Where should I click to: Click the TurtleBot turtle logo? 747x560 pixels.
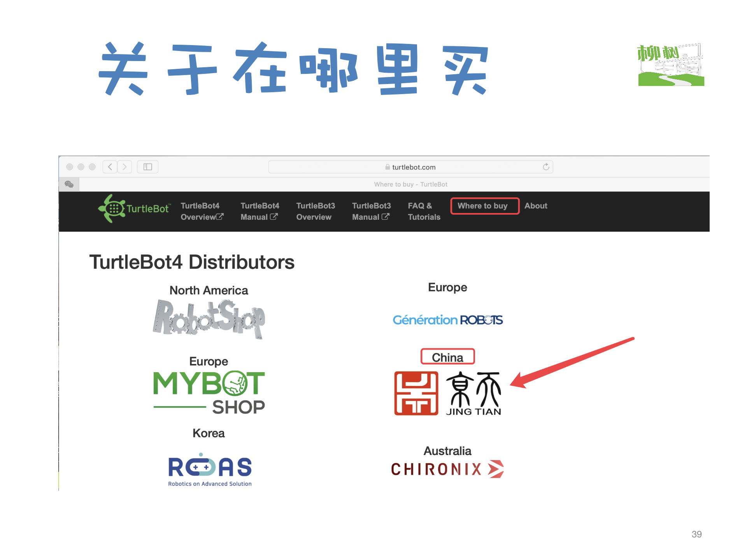point(134,209)
